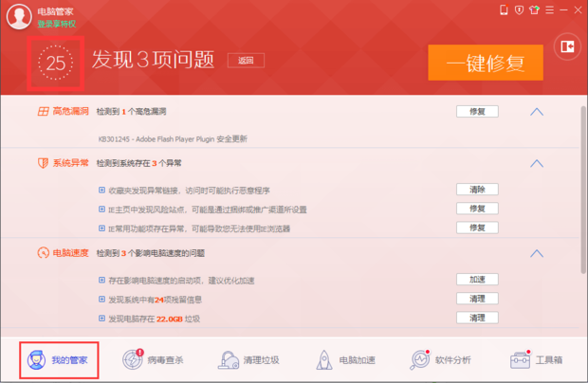Collapse the 系统异常 section chevron
Screen dimensions: 588x383
[536, 163]
